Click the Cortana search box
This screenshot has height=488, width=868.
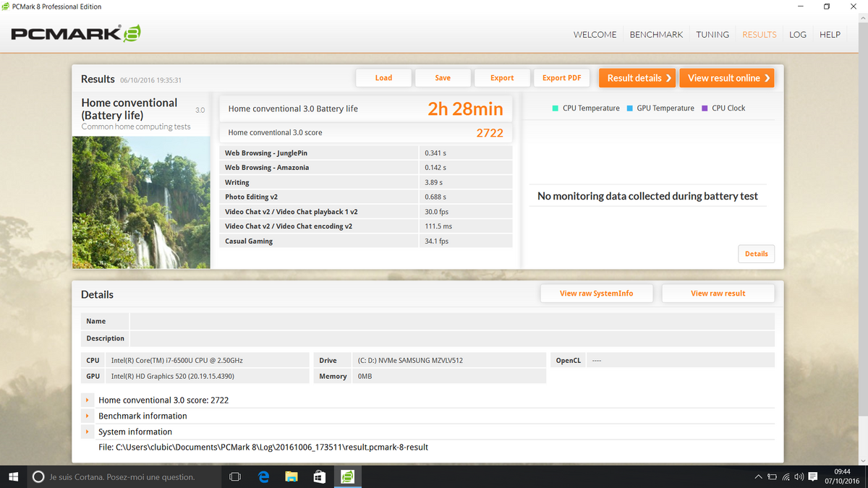coord(124,477)
